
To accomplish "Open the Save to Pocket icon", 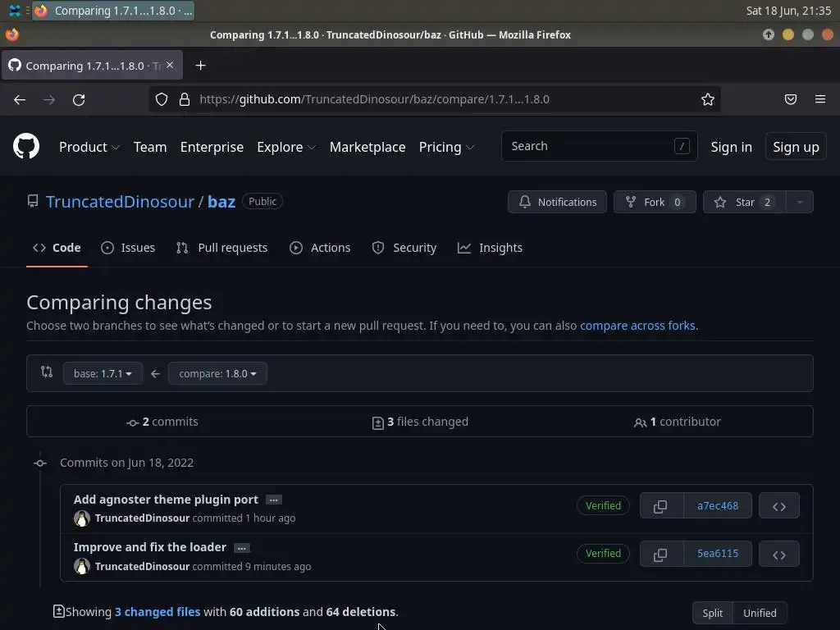I will pos(791,99).
